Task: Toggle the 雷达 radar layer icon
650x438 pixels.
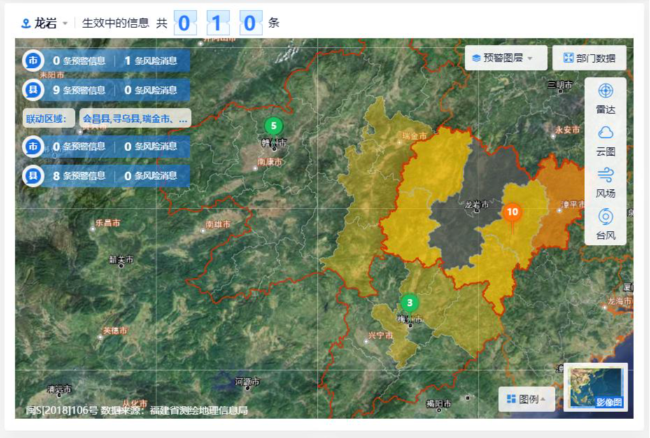Action: point(605,99)
